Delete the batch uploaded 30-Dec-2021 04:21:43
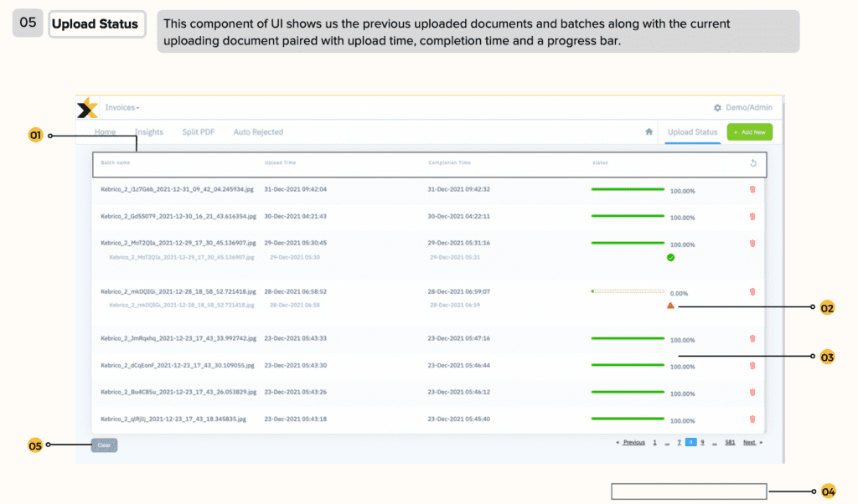858x504 pixels. coord(752,216)
